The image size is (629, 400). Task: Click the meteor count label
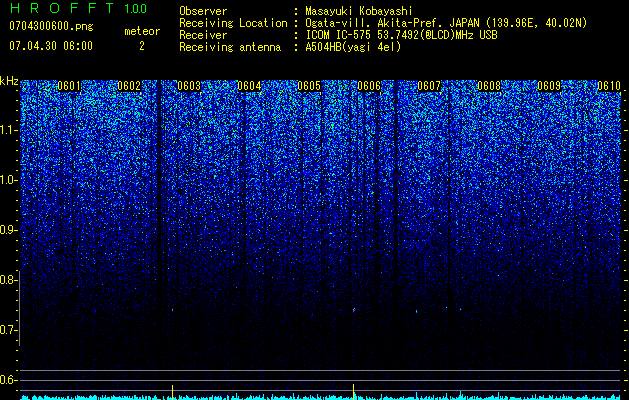[x=142, y=31]
